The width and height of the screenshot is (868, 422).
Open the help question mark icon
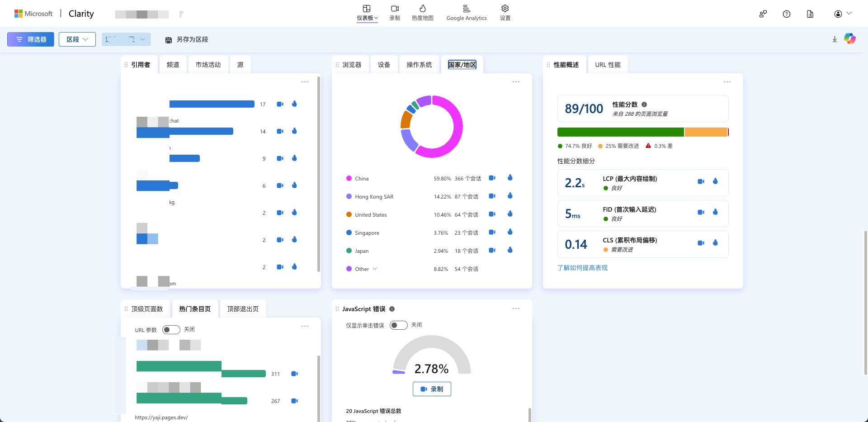787,14
